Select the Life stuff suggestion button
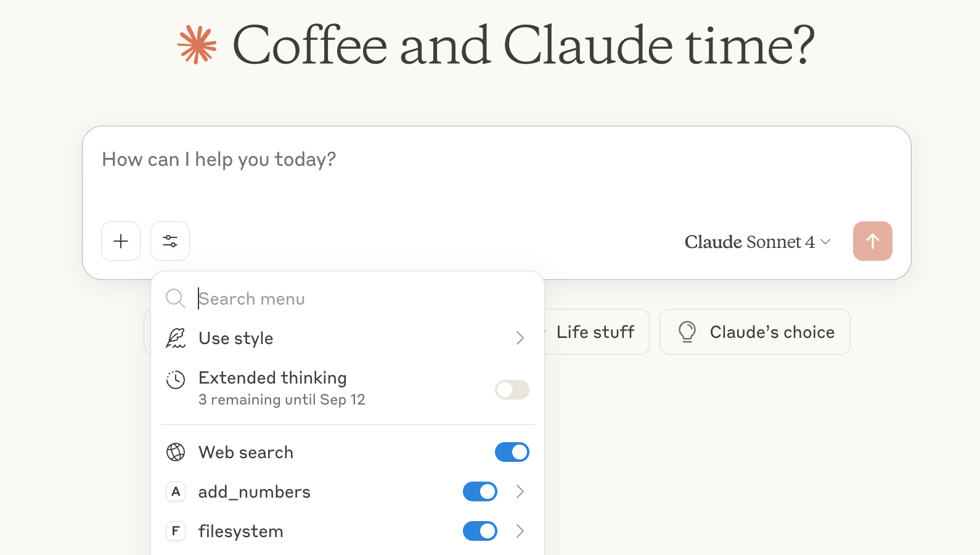 click(595, 332)
